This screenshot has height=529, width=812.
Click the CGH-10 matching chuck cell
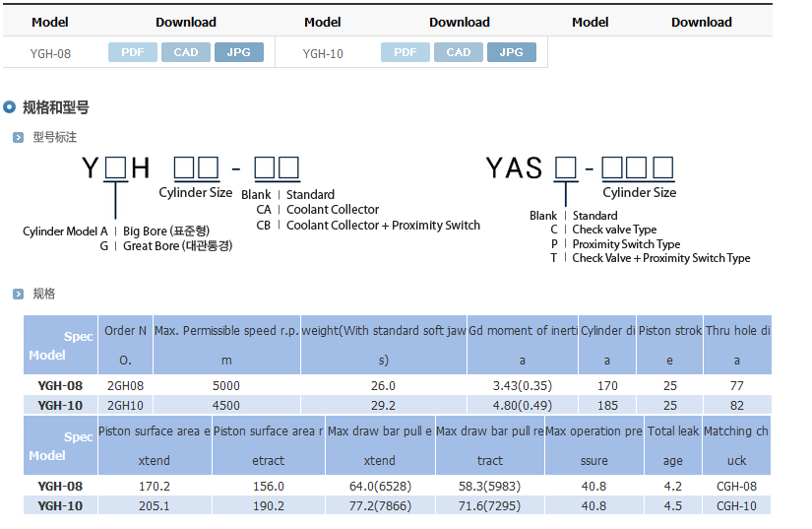[736, 505]
